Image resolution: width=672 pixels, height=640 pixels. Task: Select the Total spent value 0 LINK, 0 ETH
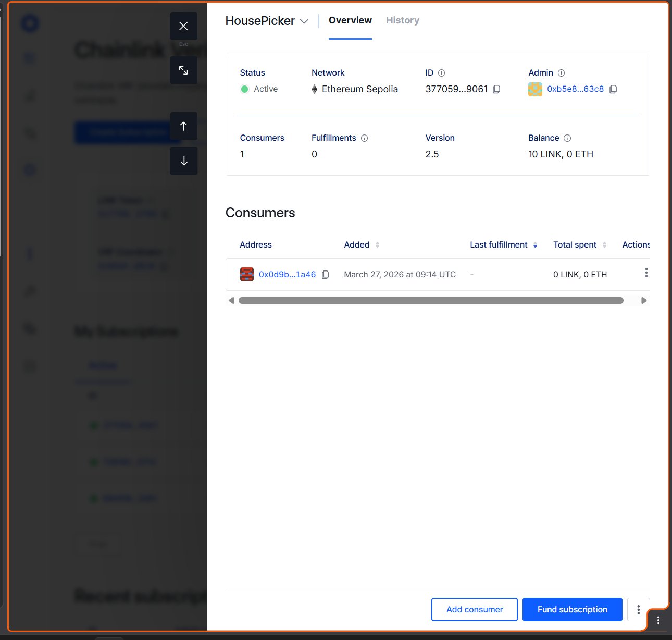pyautogui.click(x=580, y=275)
